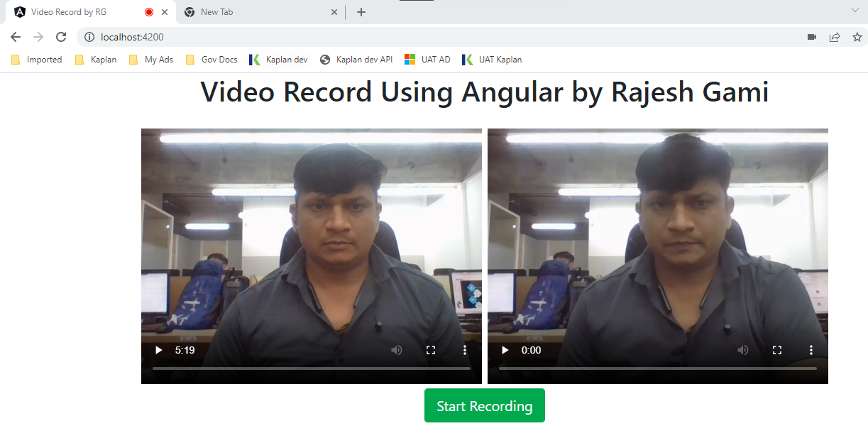Open the tab search chevron at top right
The image size is (868, 448).
click(855, 11)
